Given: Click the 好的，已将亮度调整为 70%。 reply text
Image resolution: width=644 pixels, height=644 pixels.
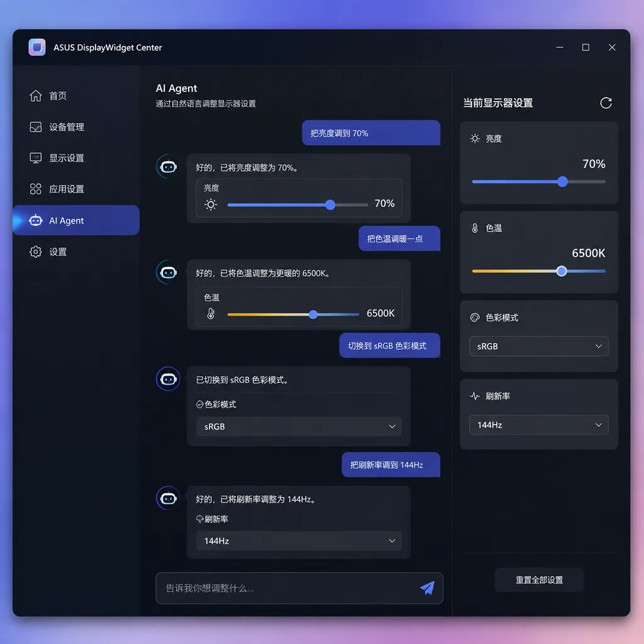Looking at the screenshot, I should (247, 167).
